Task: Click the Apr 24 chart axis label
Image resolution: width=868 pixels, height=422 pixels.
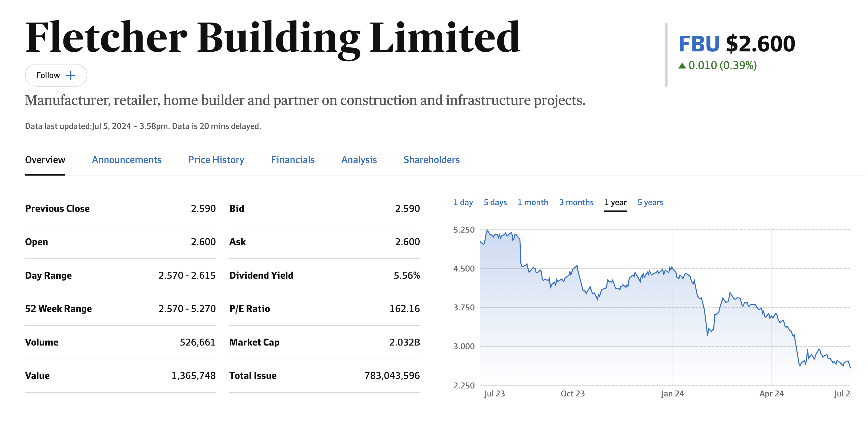Action: click(x=772, y=394)
